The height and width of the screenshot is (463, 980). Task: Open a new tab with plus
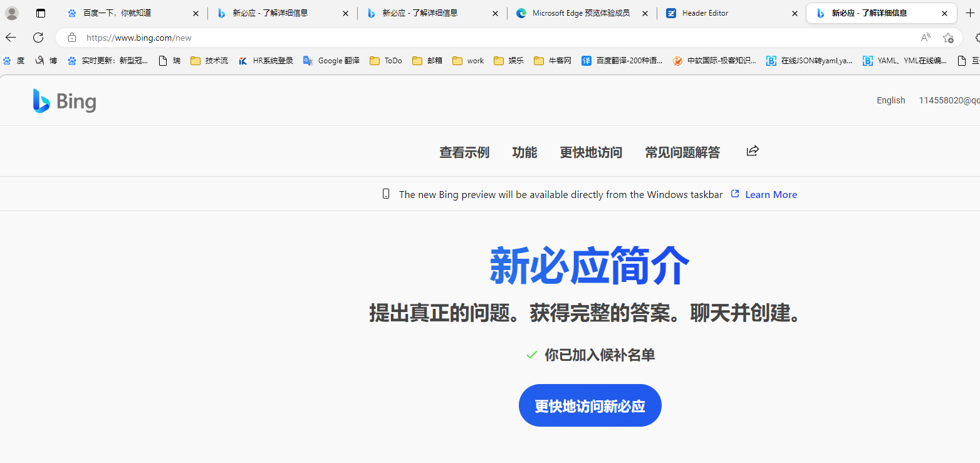[x=971, y=13]
